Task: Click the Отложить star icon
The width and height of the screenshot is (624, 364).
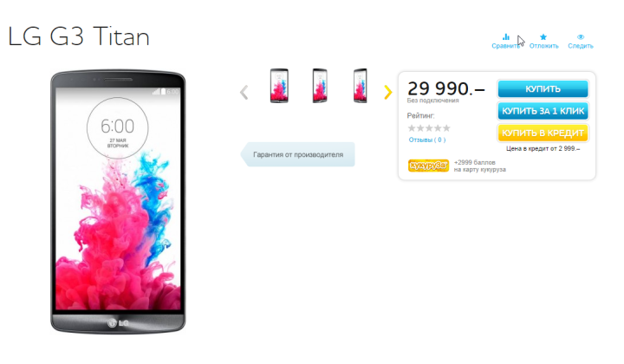Action: click(543, 37)
